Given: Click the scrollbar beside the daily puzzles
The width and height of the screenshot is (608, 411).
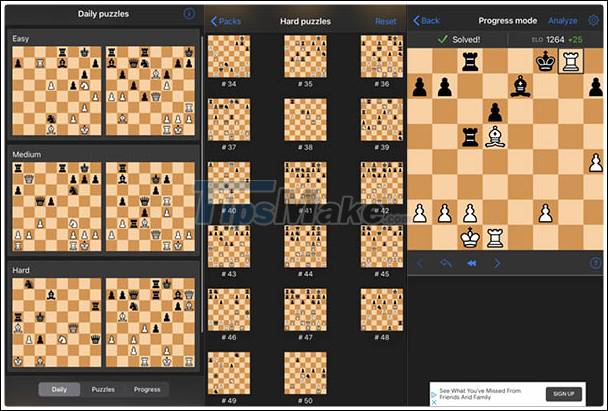Looking at the screenshot, I should [202, 184].
